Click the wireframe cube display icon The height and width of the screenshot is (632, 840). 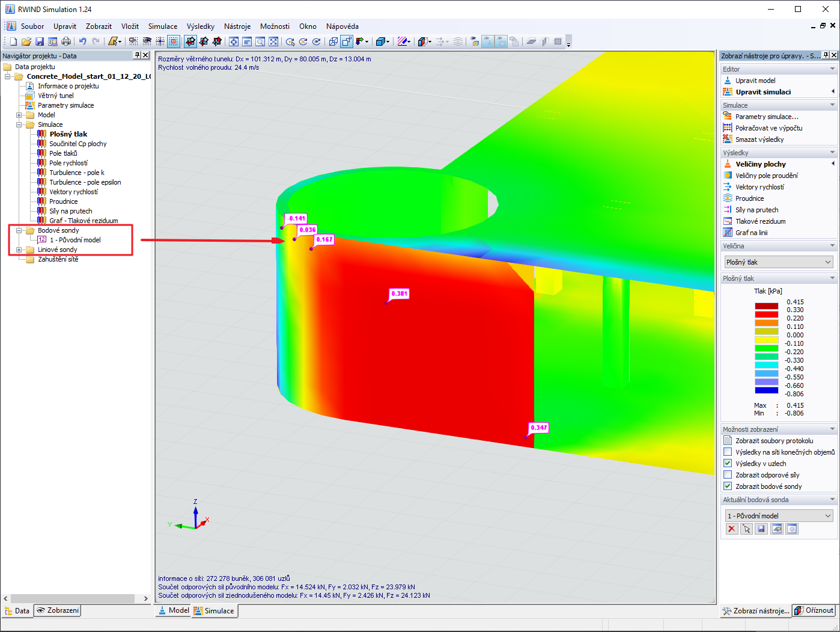point(333,41)
